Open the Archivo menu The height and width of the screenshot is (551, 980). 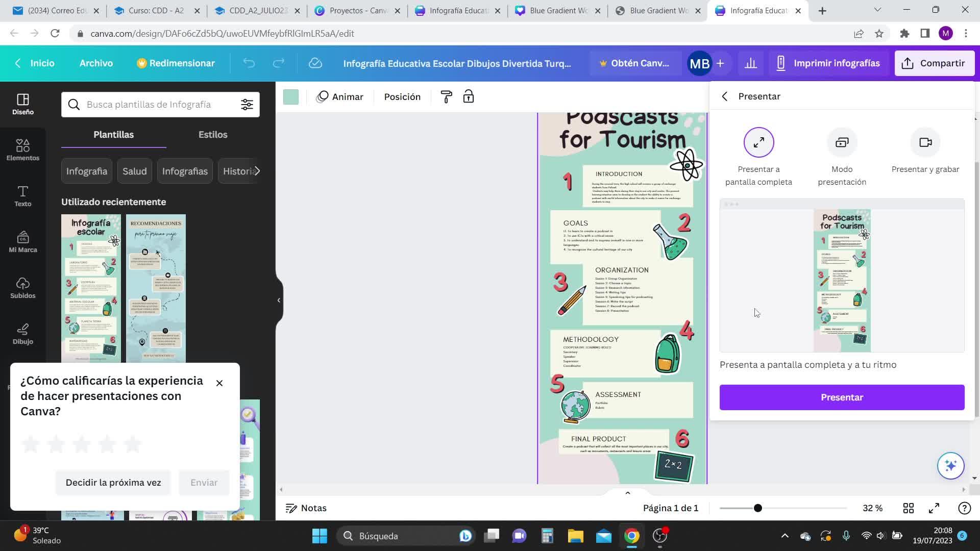click(x=96, y=63)
